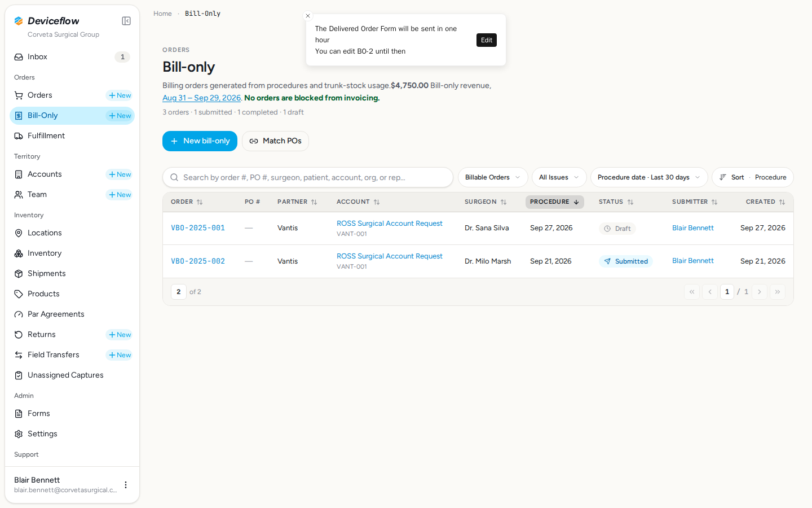This screenshot has width=812, height=508.
Task: Click the Orders cart icon
Action: pyautogui.click(x=19, y=95)
